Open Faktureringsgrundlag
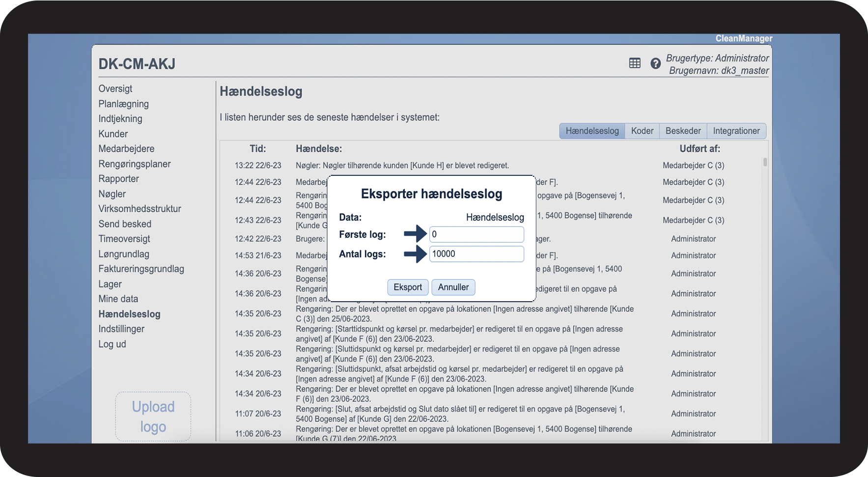Viewport: 868px width, 477px height. click(141, 269)
